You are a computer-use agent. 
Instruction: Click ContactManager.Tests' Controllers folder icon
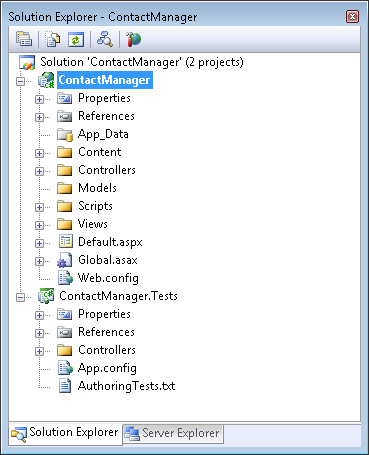[x=65, y=350]
